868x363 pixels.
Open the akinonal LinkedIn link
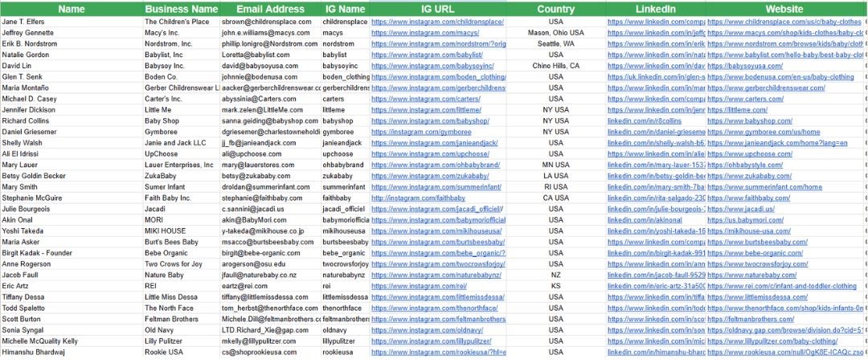(x=645, y=220)
